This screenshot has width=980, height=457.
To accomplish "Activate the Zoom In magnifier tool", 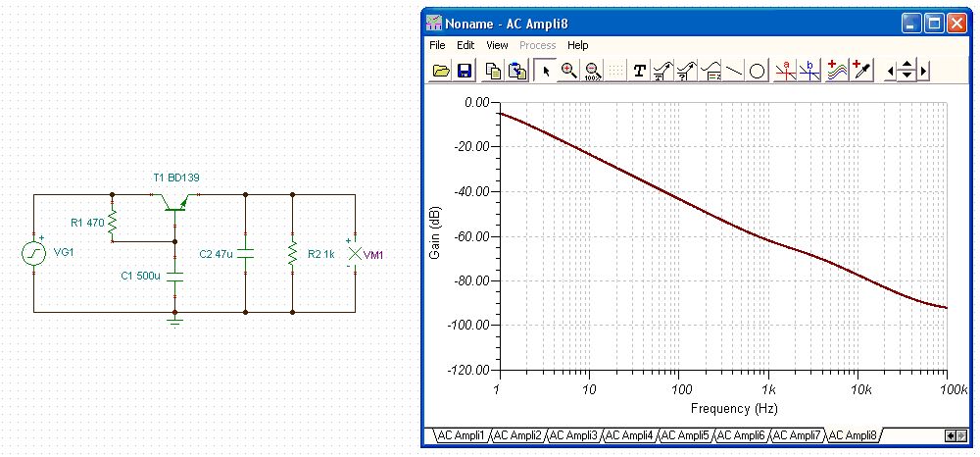I will [568, 71].
